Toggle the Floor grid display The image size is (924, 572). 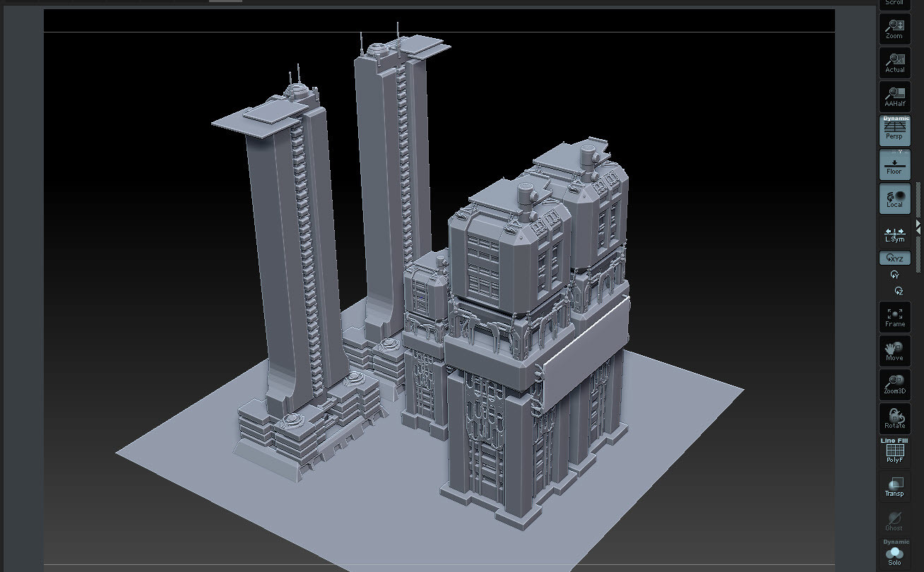894,165
